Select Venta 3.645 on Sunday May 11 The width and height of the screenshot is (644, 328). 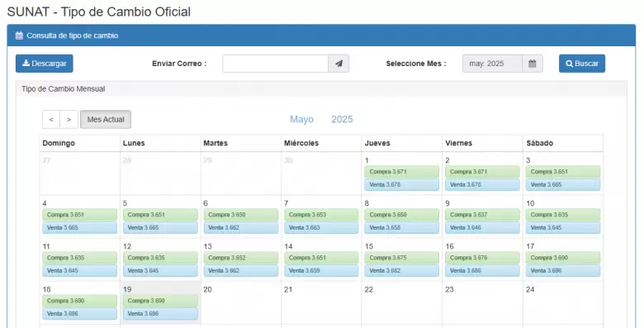point(79,271)
